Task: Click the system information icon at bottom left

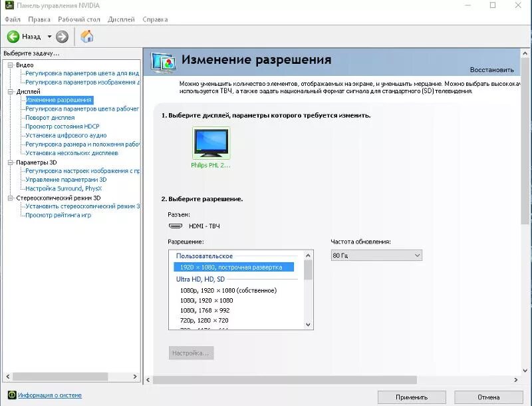Action: click(x=12, y=395)
